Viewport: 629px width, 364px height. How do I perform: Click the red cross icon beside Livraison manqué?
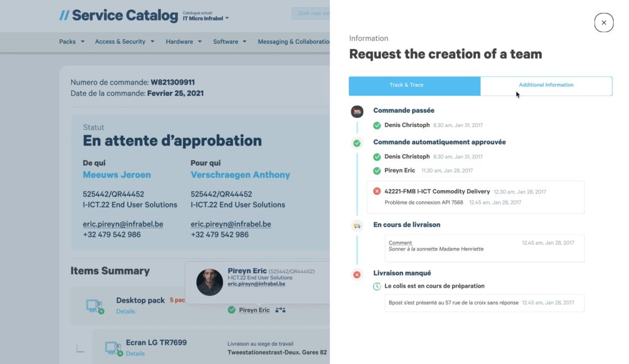[357, 274]
